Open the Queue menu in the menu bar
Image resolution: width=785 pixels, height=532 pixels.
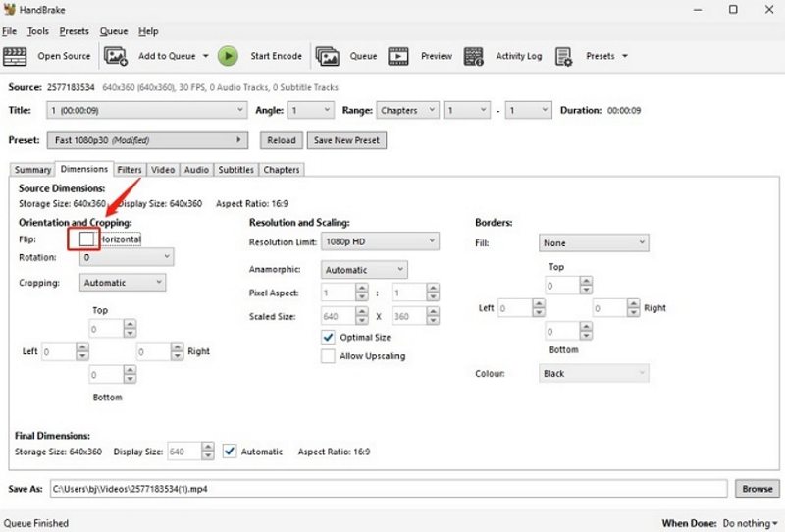(x=114, y=31)
